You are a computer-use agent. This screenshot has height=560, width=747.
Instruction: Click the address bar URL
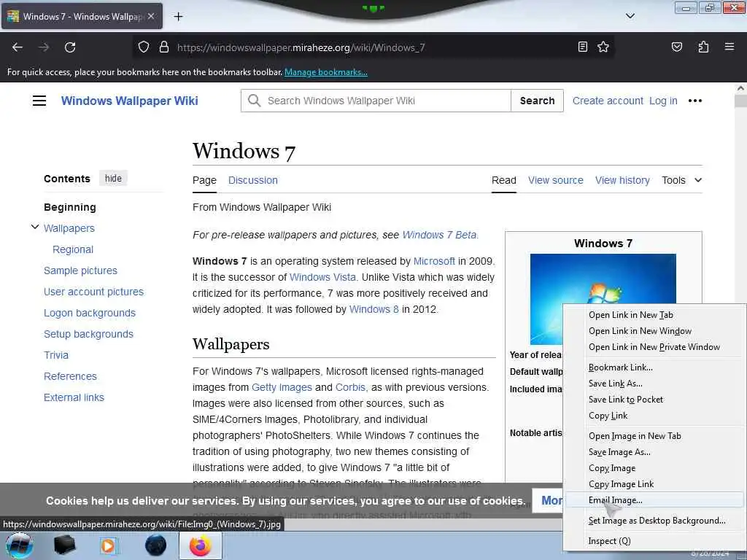(x=301, y=47)
